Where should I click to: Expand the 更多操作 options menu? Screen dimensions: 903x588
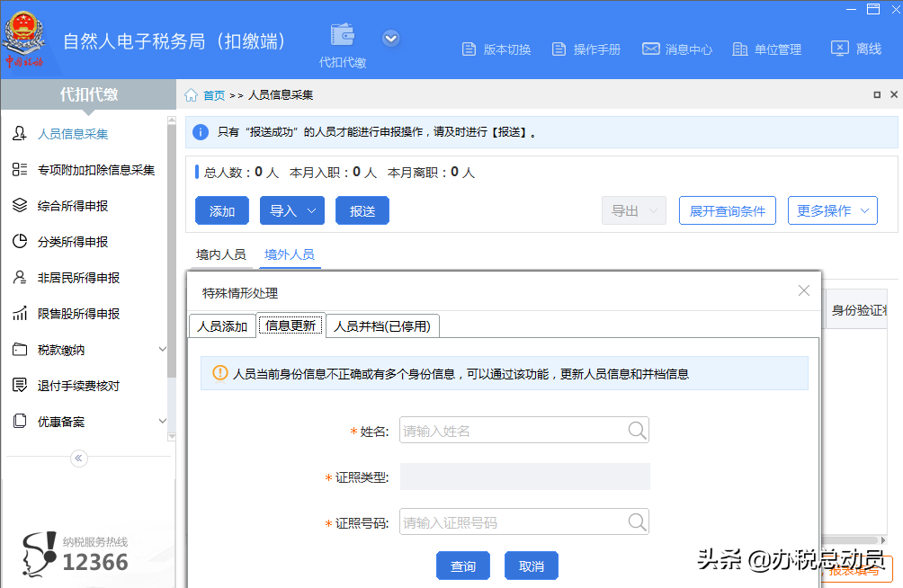831,209
